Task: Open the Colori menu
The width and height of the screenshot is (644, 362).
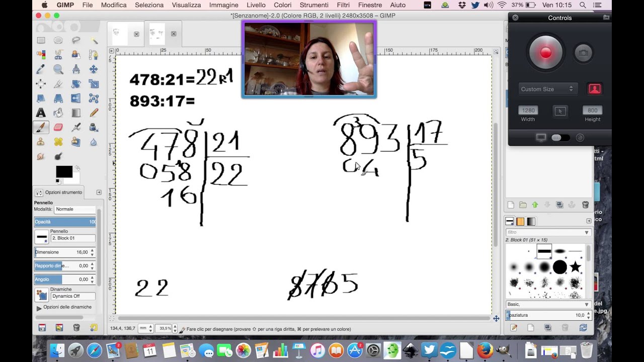Action: point(283,5)
